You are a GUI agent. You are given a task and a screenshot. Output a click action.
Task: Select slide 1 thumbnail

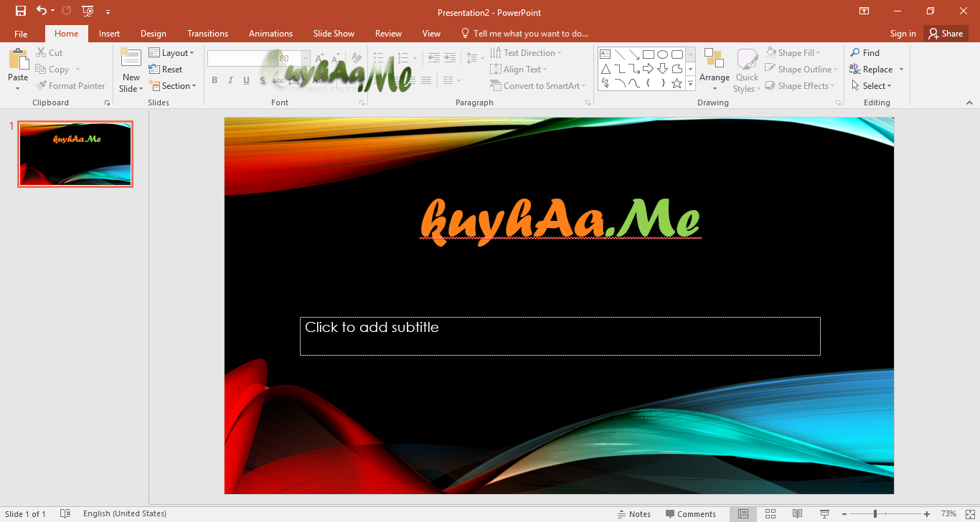pos(75,154)
